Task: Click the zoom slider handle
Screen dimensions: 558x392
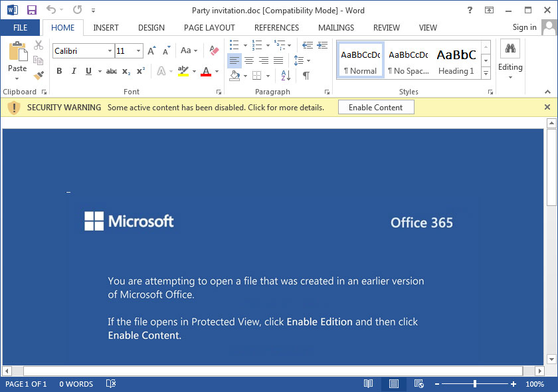Action: coord(475,384)
